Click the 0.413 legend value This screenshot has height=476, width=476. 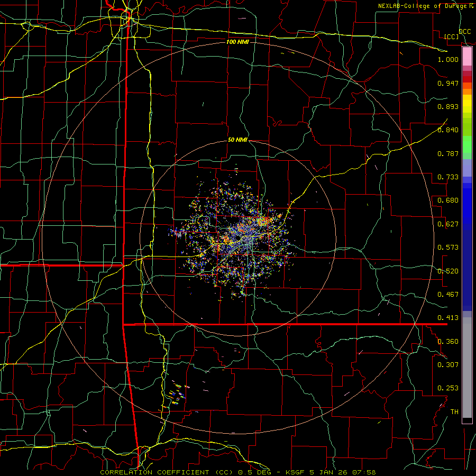click(448, 318)
